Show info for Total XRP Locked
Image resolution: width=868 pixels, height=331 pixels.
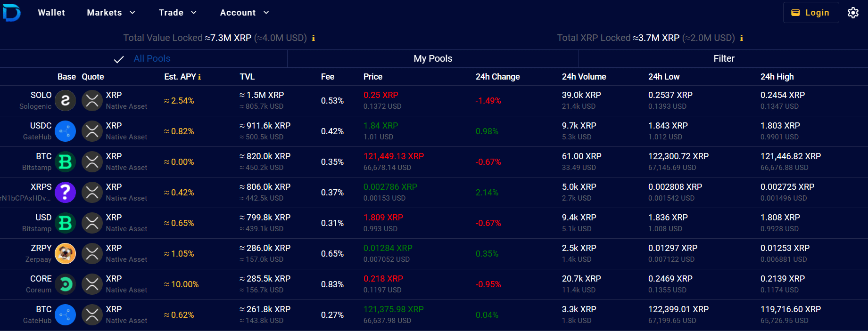(x=742, y=38)
